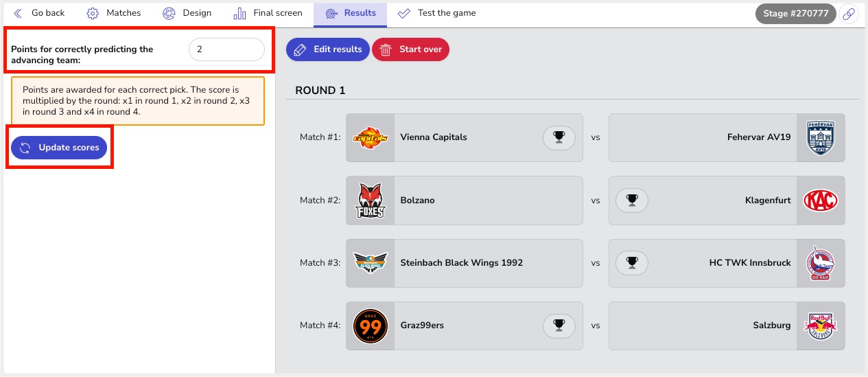Open the Matches tab
Screen dimensions: 868x377
(x=113, y=13)
